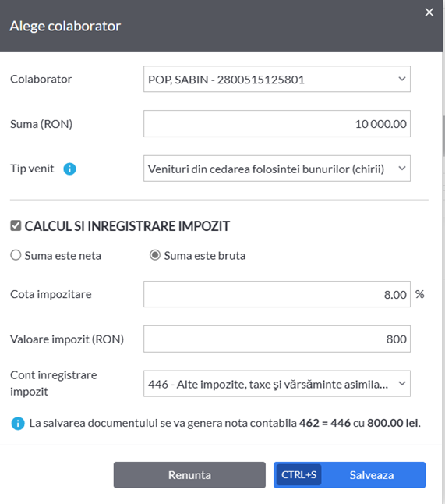Click the Cont inregistrare impozit chevron arrow
The height and width of the screenshot is (504, 445).
coord(402,383)
